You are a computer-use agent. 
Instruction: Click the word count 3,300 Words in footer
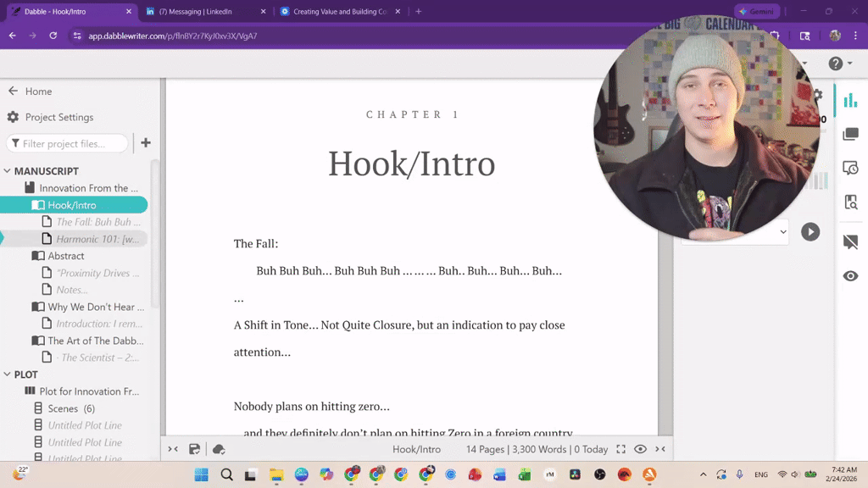point(538,449)
